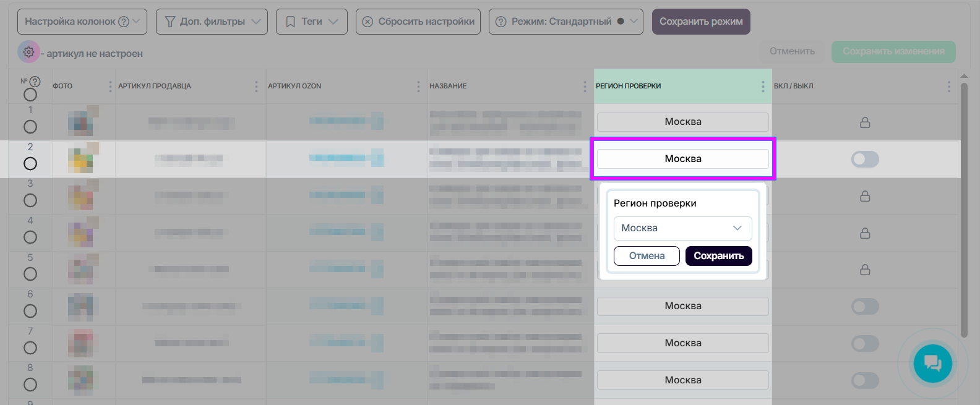Image resolution: width=980 pixels, height=405 pixels.
Task: Select radio button for row 4
Action: point(30,237)
